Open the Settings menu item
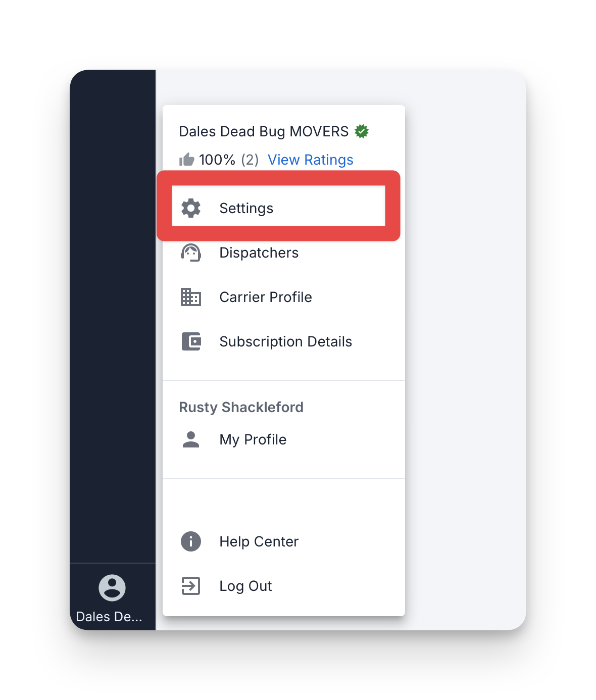 [278, 208]
